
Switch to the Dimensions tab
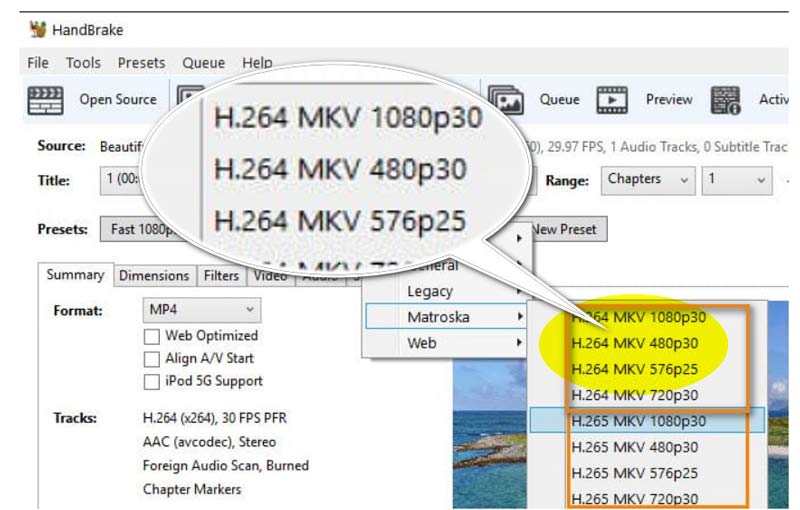[x=155, y=276]
